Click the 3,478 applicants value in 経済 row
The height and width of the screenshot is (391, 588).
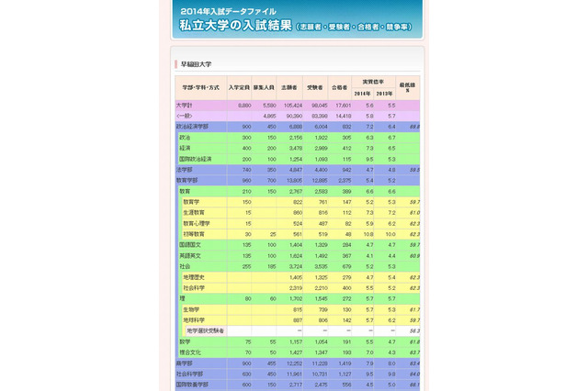tap(296, 149)
